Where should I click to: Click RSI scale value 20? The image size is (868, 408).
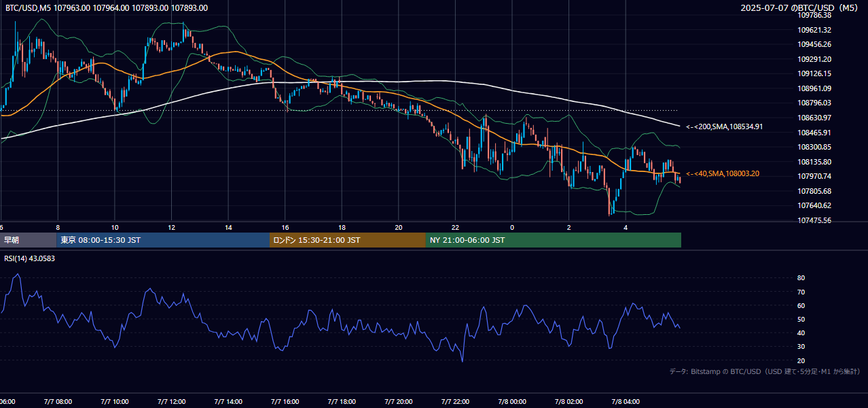click(801, 360)
